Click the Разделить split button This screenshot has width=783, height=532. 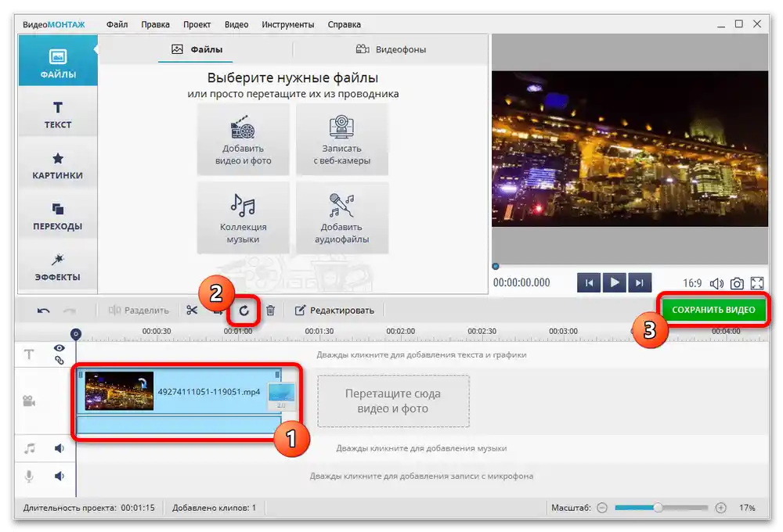coord(139,311)
